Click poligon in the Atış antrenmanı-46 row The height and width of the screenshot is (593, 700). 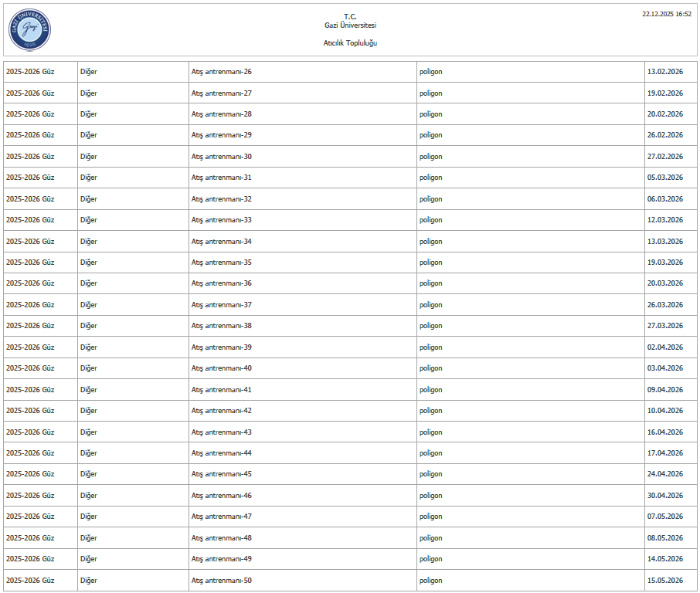click(431, 496)
